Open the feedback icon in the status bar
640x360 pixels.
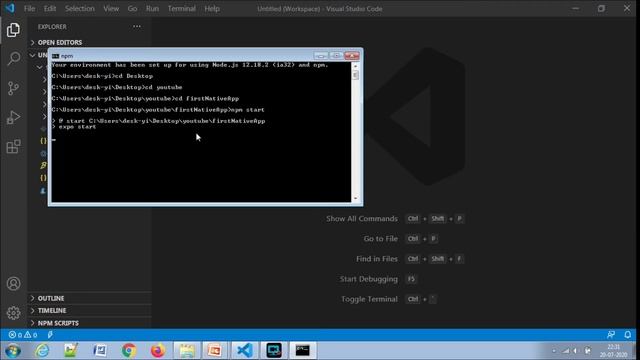pos(611,335)
